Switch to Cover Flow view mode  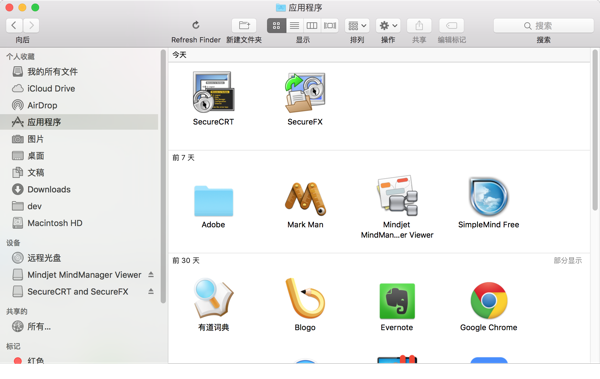[330, 26]
